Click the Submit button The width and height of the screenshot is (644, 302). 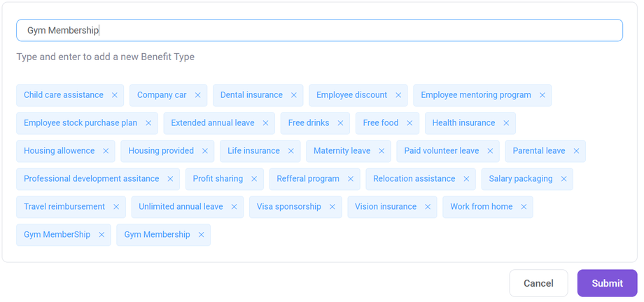(607, 283)
